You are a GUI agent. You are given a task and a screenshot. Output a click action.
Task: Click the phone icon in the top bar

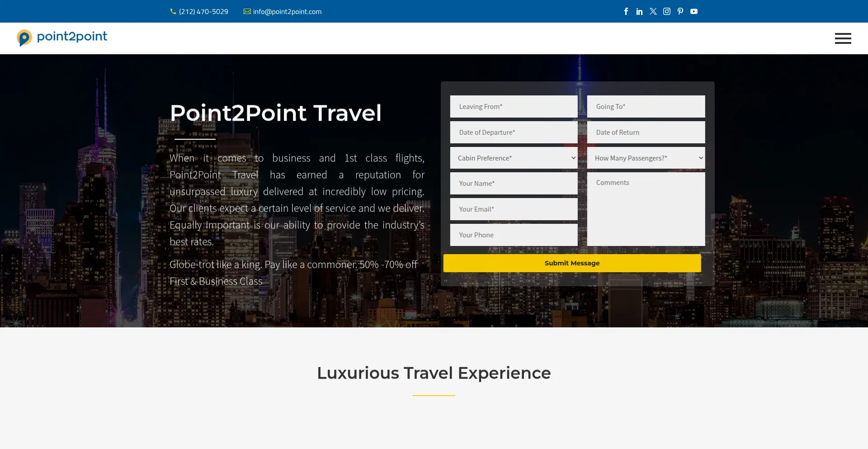pos(173,11)
